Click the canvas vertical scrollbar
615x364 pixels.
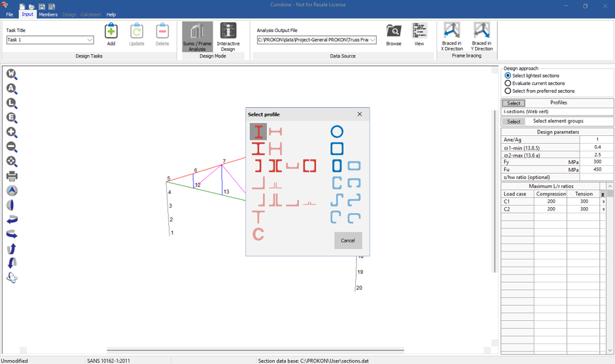494,191
